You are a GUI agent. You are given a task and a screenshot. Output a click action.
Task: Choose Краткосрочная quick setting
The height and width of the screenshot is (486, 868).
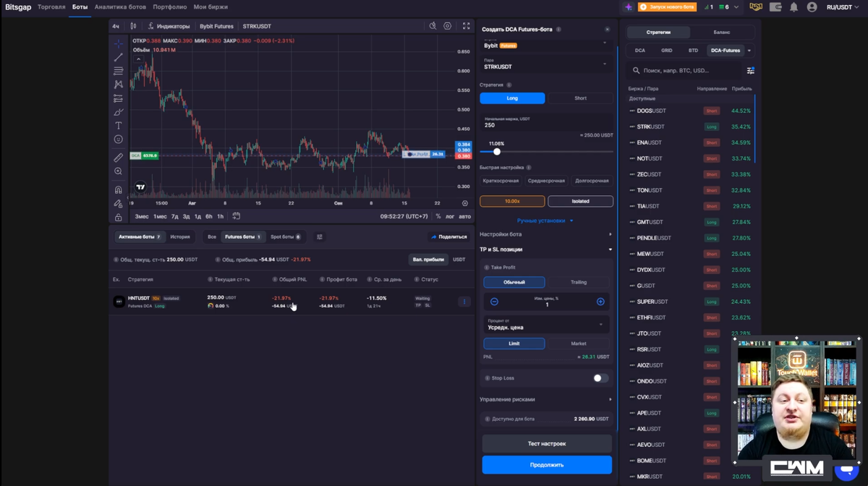tap(501, 181)
